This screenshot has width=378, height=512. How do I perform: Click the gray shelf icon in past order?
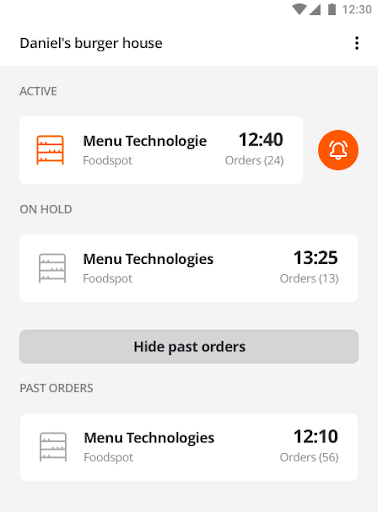tap(53, 447)
